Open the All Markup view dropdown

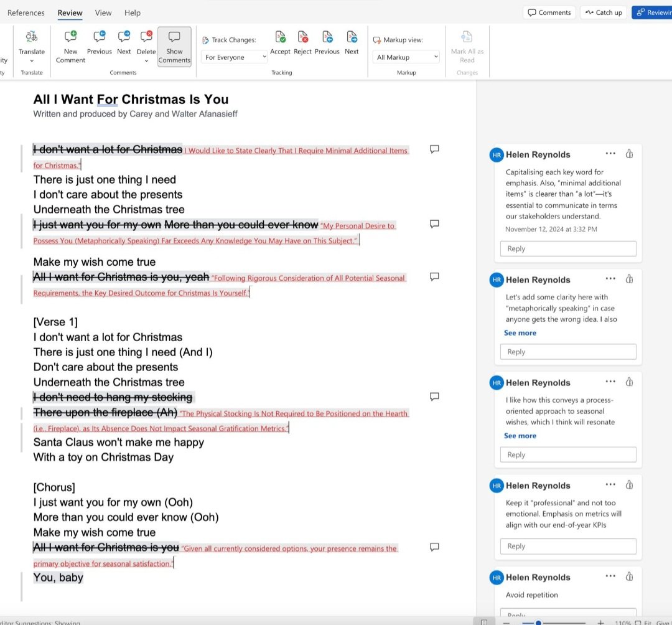pos(406,57)
